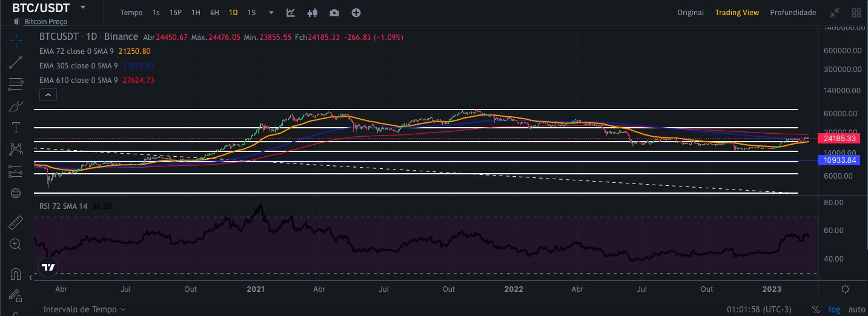Open the indicators menu icon
This screenshot has width=868, height=316.
pyautogui.click(x=291, y=13)
